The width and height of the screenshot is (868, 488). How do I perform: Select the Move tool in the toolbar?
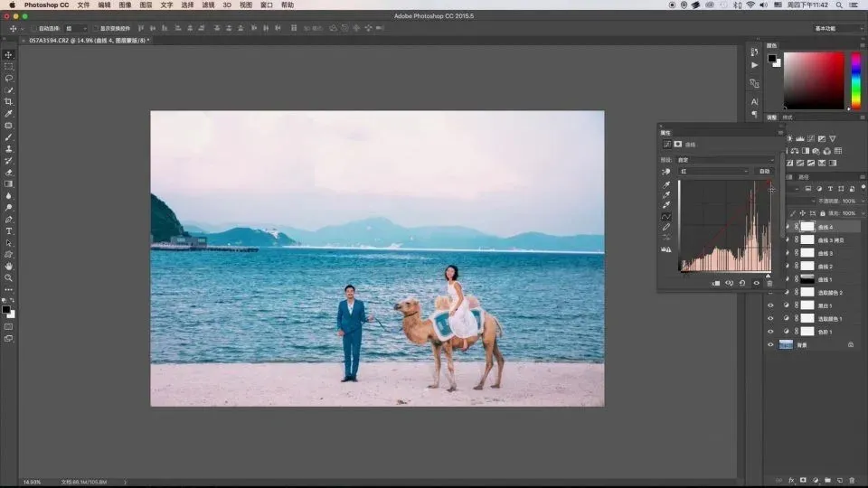(9, 54)
